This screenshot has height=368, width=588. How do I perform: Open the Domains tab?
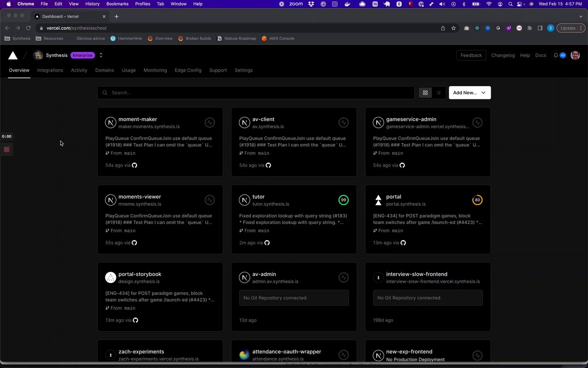tap(104, 70)
